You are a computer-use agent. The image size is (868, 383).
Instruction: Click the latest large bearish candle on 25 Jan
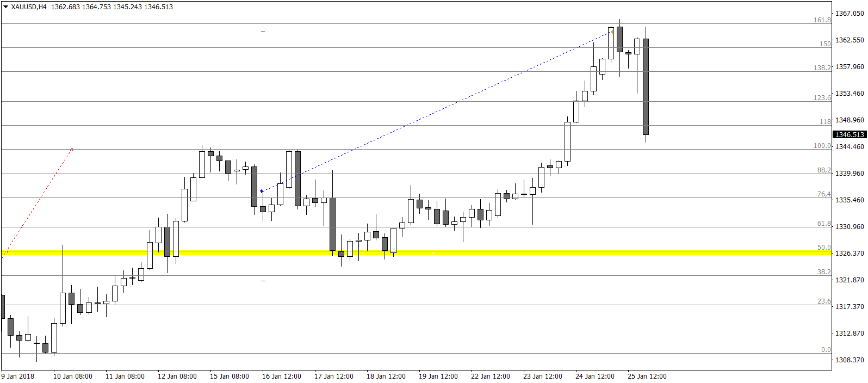(646, 87)
